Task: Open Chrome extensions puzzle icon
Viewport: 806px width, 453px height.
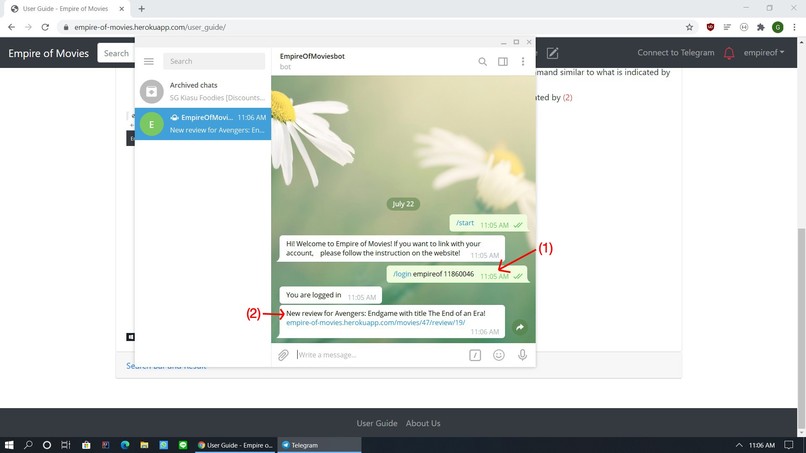Action: tap(761, 27)
